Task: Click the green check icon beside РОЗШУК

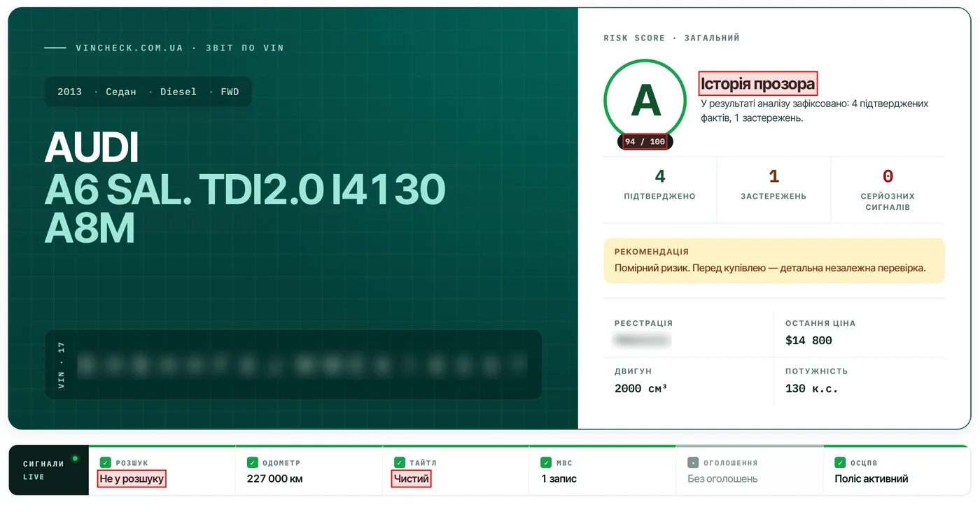Action: [x=106, y=462]
